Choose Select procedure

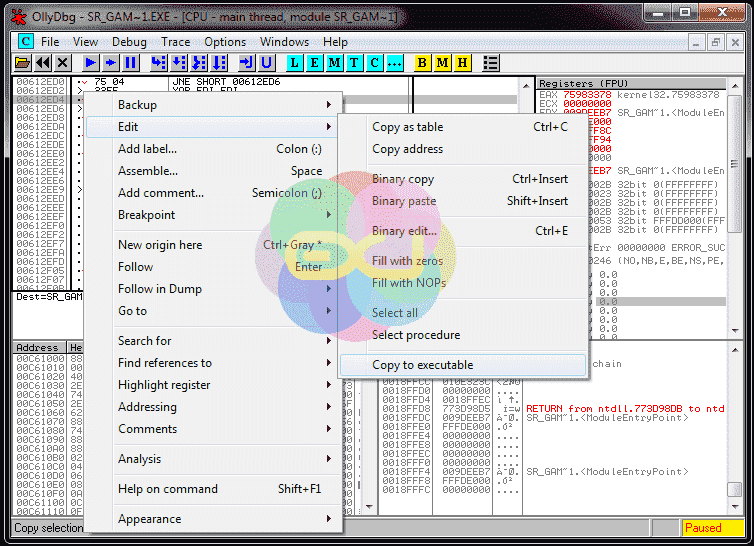pos(463,335)
